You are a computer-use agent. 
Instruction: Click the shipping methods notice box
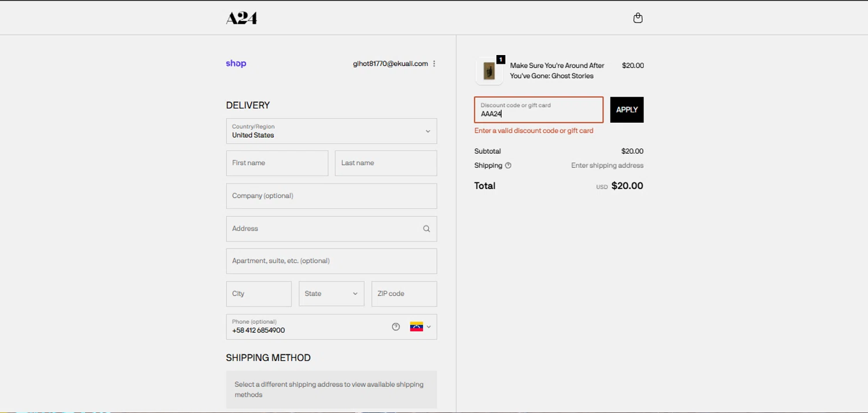pos(332,390)
